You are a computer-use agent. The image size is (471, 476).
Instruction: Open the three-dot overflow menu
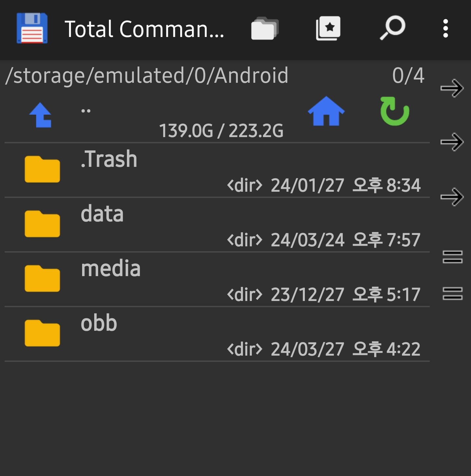tap(445, 28)
